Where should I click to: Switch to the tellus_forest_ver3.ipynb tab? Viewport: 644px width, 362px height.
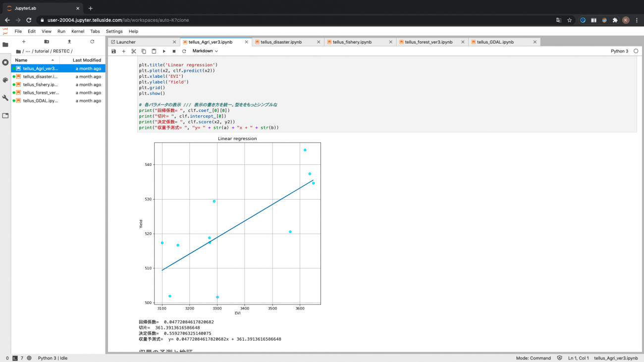tap(432, 42)
